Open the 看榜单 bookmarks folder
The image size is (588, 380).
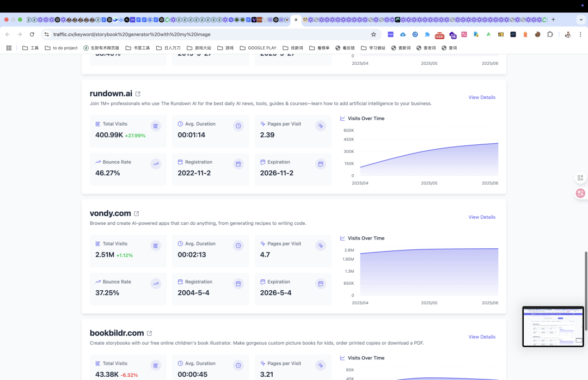319,48
